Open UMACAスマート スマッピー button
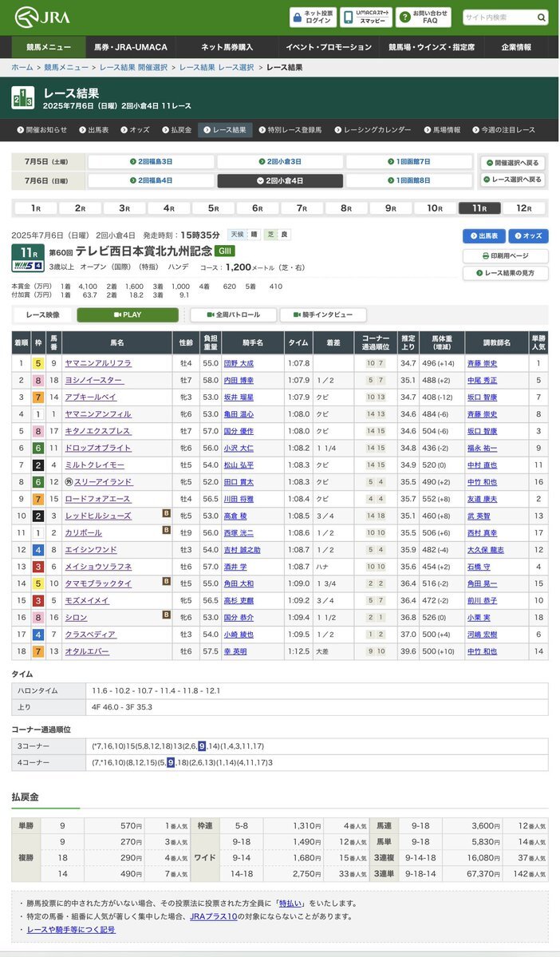 [366, 17]
